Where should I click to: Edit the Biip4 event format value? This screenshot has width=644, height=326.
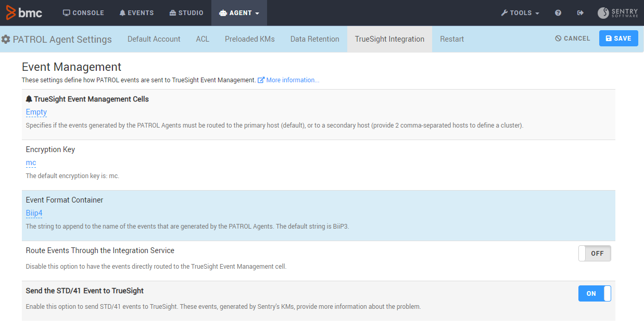coord(34,213)
